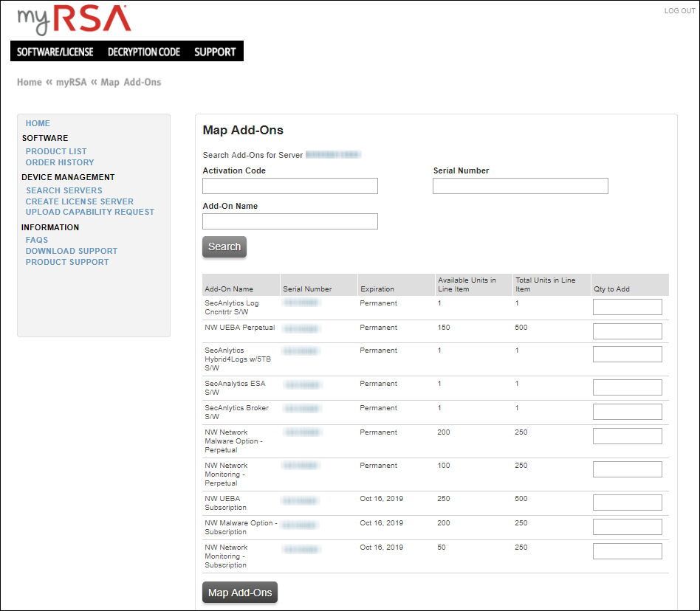Open SEARCH SERVERS link
Viewport: 700px width, 611px height.
(x=64, y=190)
